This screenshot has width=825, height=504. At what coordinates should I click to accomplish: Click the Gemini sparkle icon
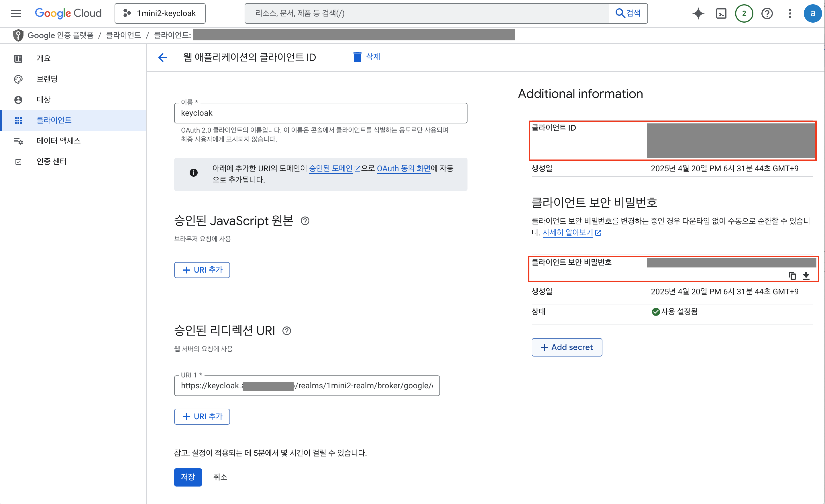(x=698, y=13)
